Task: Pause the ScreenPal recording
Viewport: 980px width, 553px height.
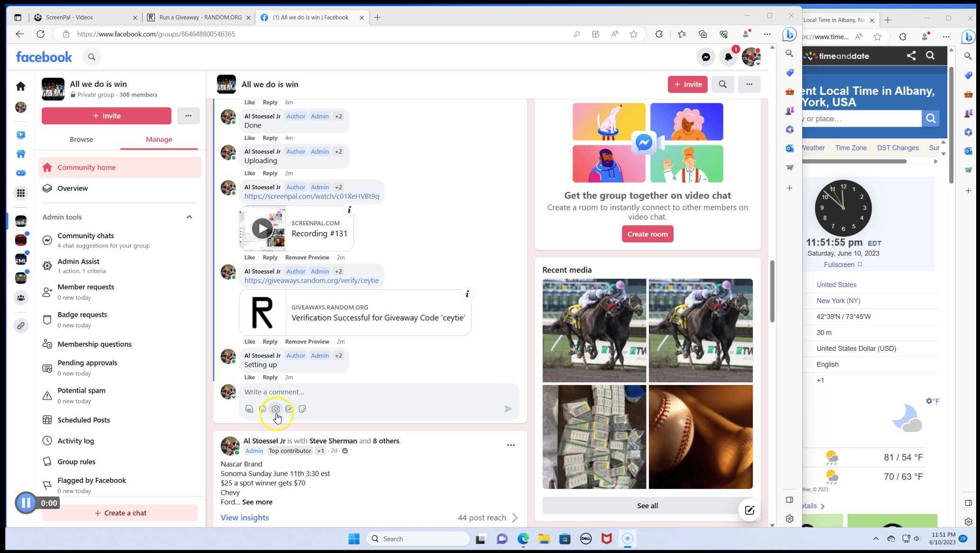Action: pyautogui.click(x=26, y=503)
